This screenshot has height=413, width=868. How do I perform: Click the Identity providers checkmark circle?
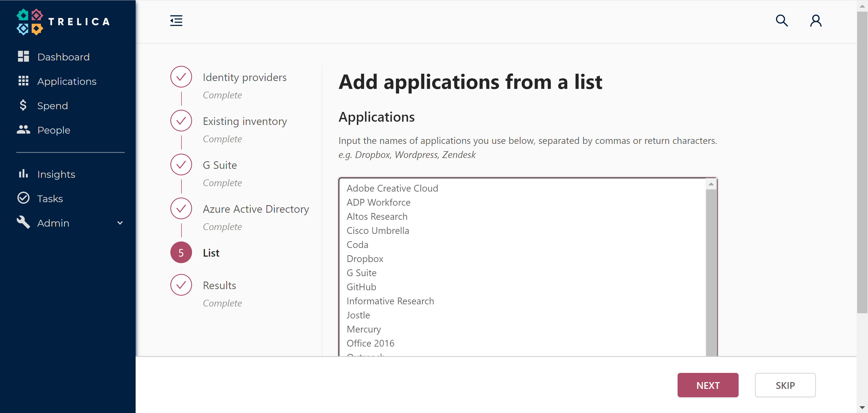[x=181, y=77]
